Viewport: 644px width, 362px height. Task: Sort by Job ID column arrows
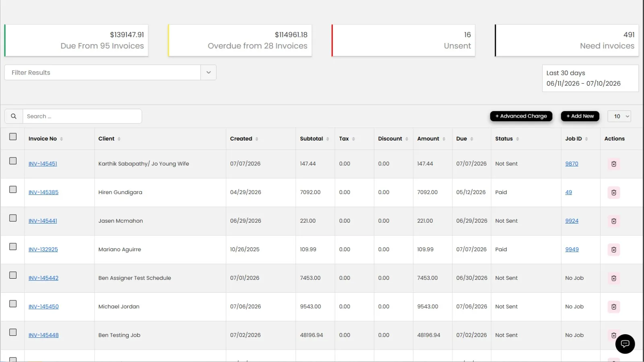586,139
